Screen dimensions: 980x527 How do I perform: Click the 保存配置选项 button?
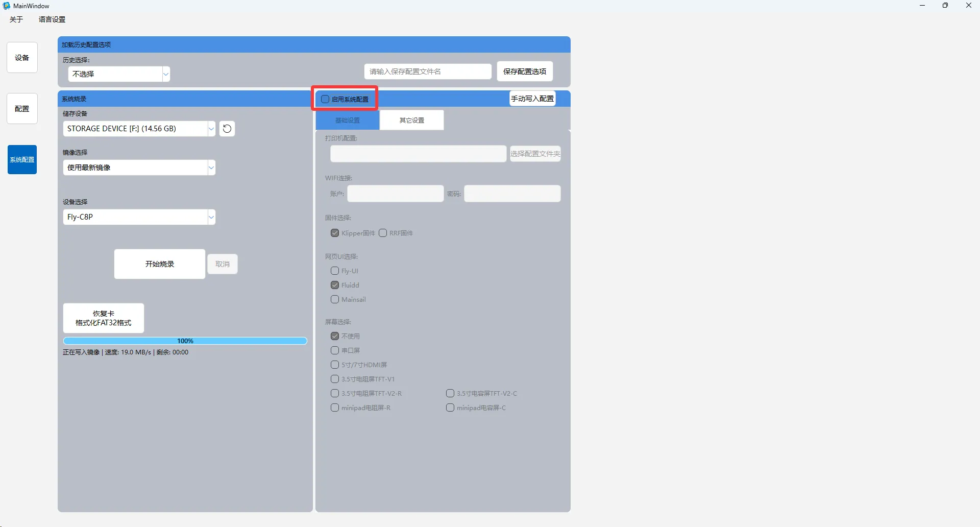click(525, 71)
